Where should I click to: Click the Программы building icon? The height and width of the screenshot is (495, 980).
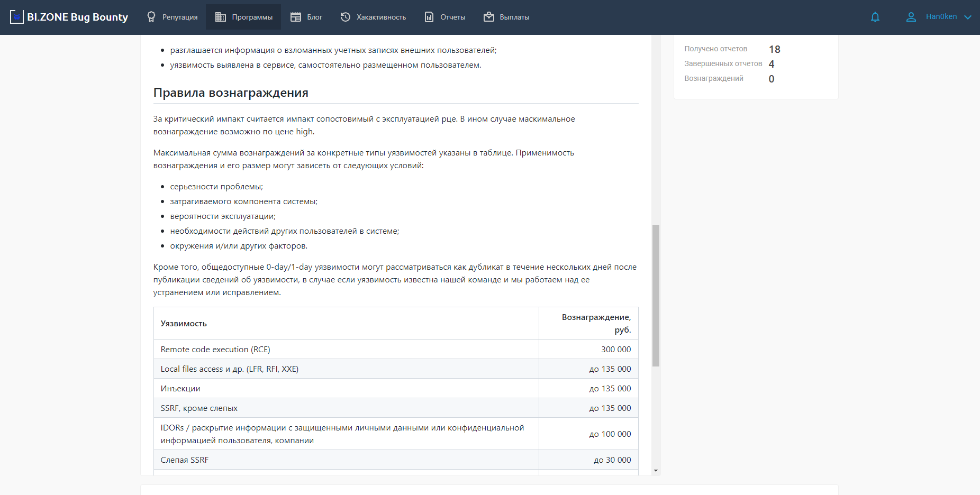pos(220,17)
